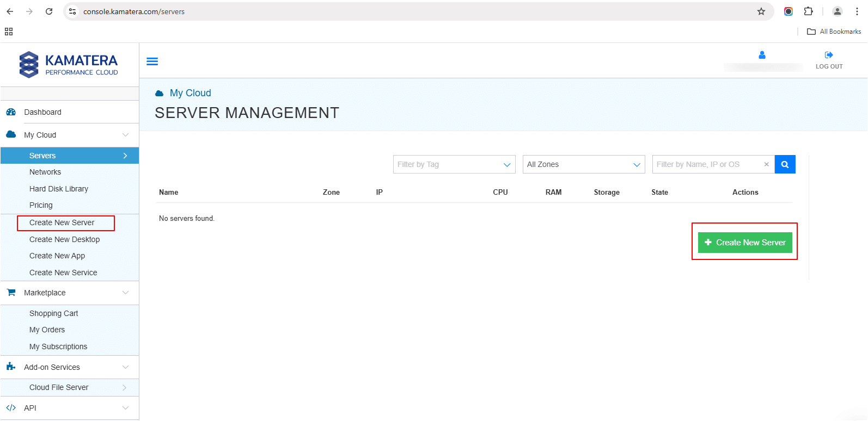Image resolution: width=868 pixels, height=421 pixels.
Task: Open Create New Desktop link in sidebar
Action: pos(64,239)
